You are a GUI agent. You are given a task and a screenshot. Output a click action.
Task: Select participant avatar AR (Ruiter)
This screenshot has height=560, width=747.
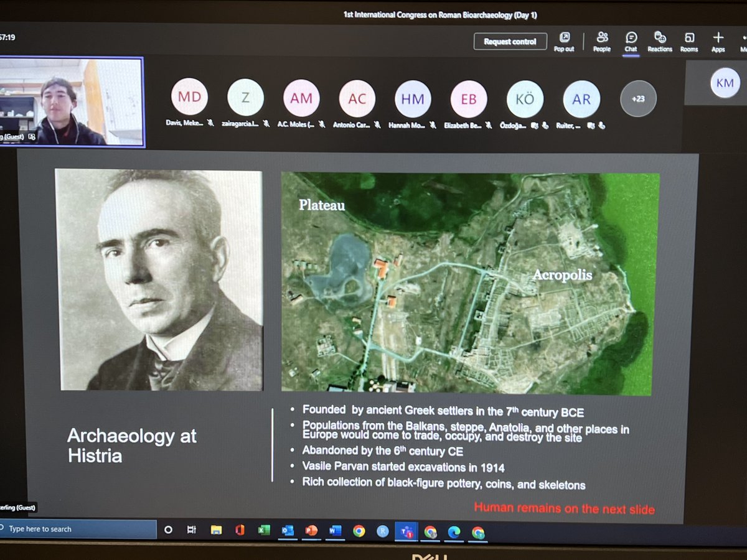[581, 99]
